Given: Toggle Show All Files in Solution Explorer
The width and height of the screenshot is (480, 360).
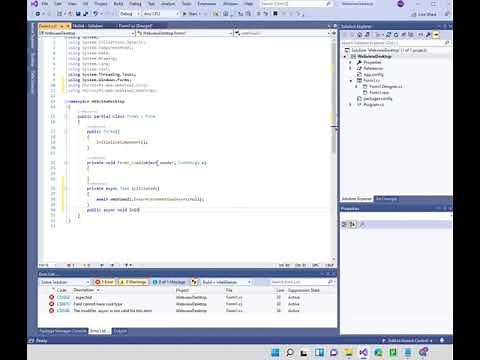Looking at the screenshot, I should (x=411, y=35).
